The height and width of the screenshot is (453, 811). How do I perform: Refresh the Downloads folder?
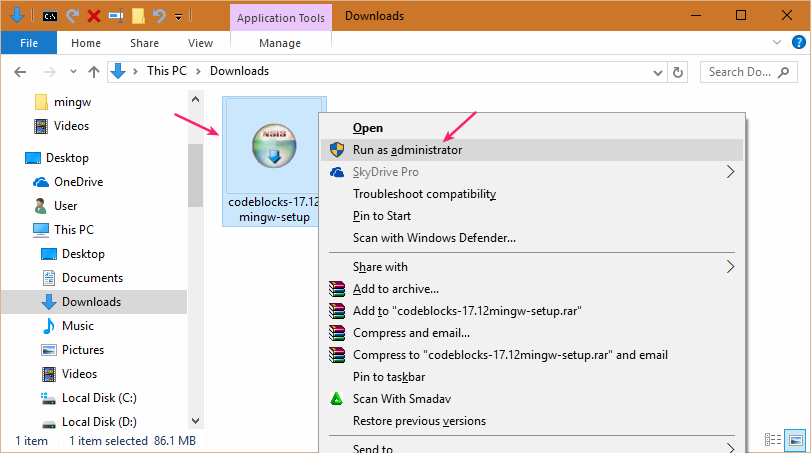pos(678,72)
